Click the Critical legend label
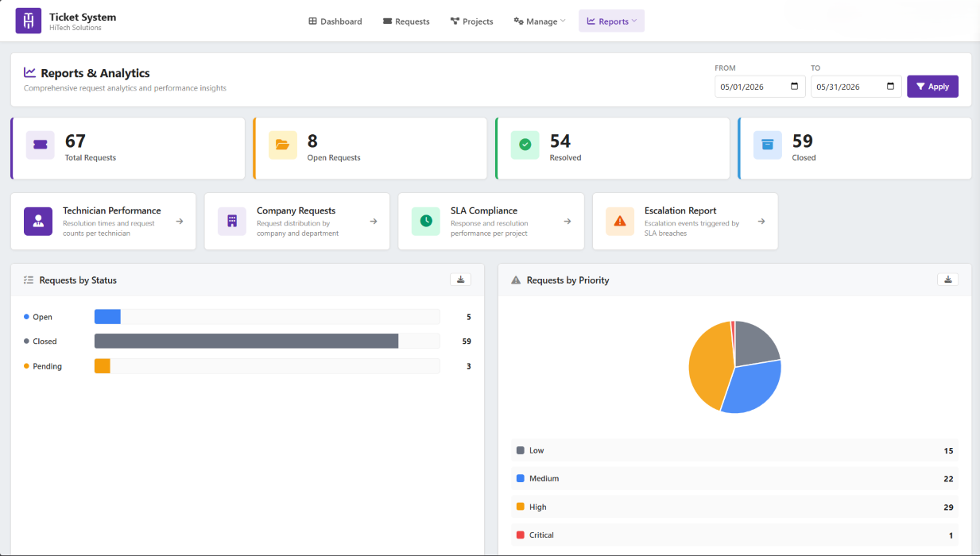This screenshot has height=556, width=980. point(541,535)
